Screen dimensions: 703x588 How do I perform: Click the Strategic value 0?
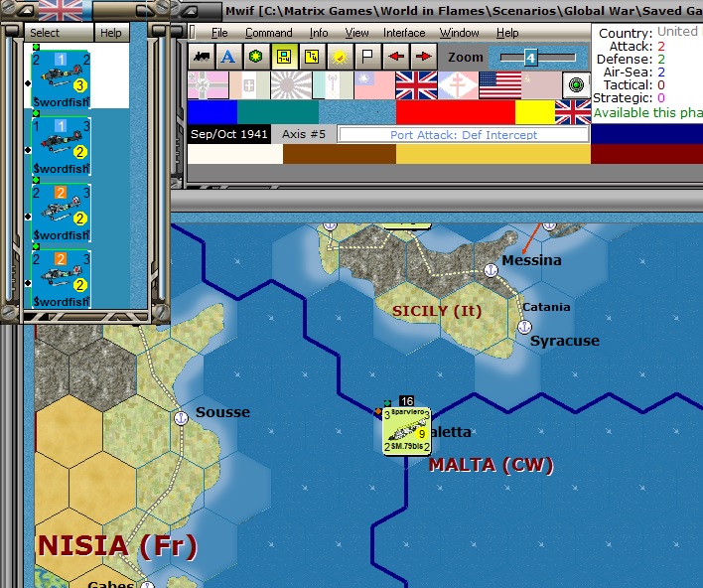point(661,98)
